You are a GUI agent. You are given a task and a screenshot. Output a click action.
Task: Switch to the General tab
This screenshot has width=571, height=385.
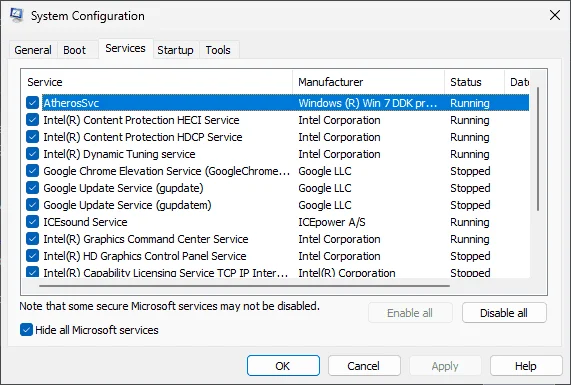(33, 50)
